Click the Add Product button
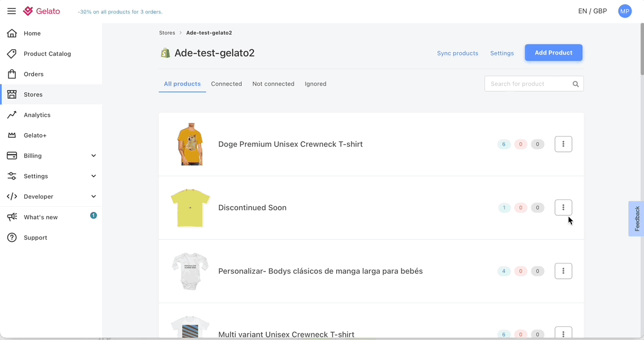The width and height of the screenshot is (644, 340). pos(553,53)
